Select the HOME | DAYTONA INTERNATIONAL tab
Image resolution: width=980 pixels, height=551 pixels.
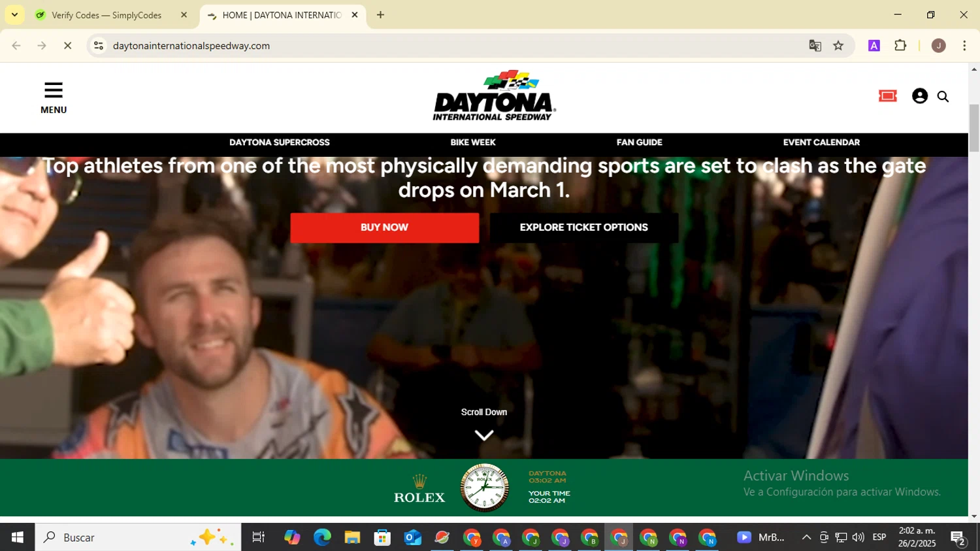coord(283,15)
